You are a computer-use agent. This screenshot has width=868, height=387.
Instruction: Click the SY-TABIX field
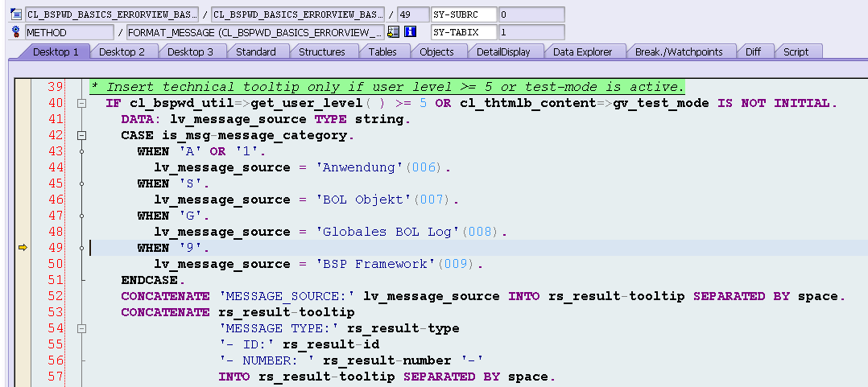(464, 32)
